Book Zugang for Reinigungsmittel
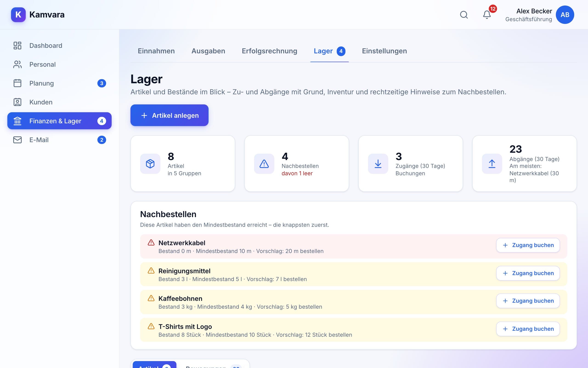The image size is (588, 368). 528,273
